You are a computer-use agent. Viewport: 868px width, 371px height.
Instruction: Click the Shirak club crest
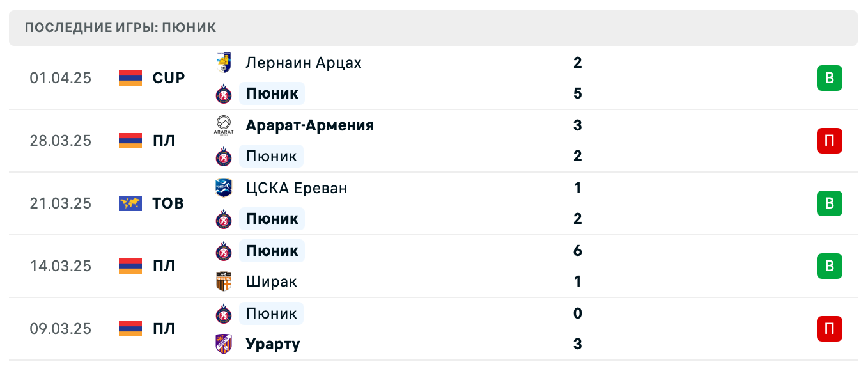pyautogui.click(x=224, y=281)
